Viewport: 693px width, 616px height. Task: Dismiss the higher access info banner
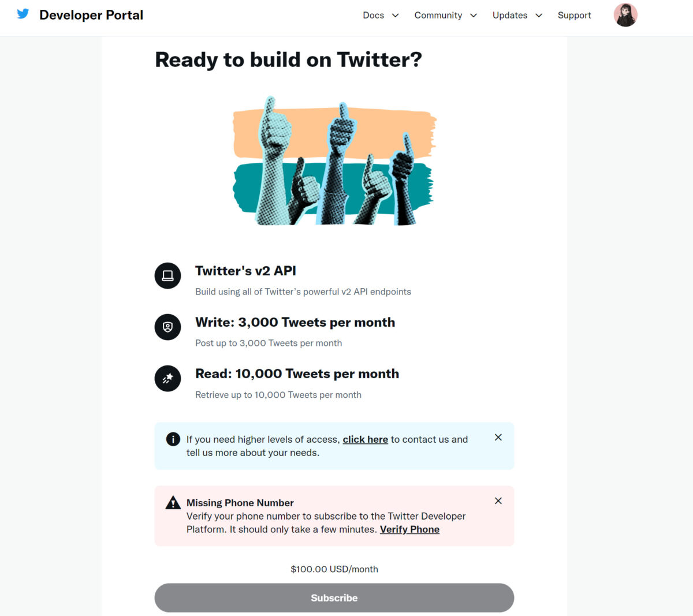(x=498, y=438)
